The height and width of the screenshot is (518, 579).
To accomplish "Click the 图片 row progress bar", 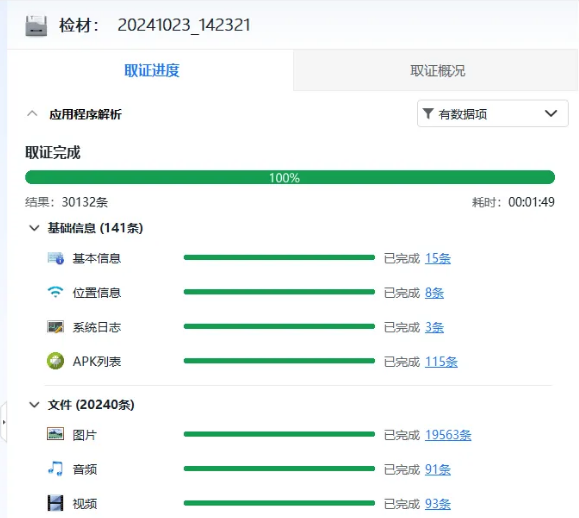I will [x=279, y=434].
